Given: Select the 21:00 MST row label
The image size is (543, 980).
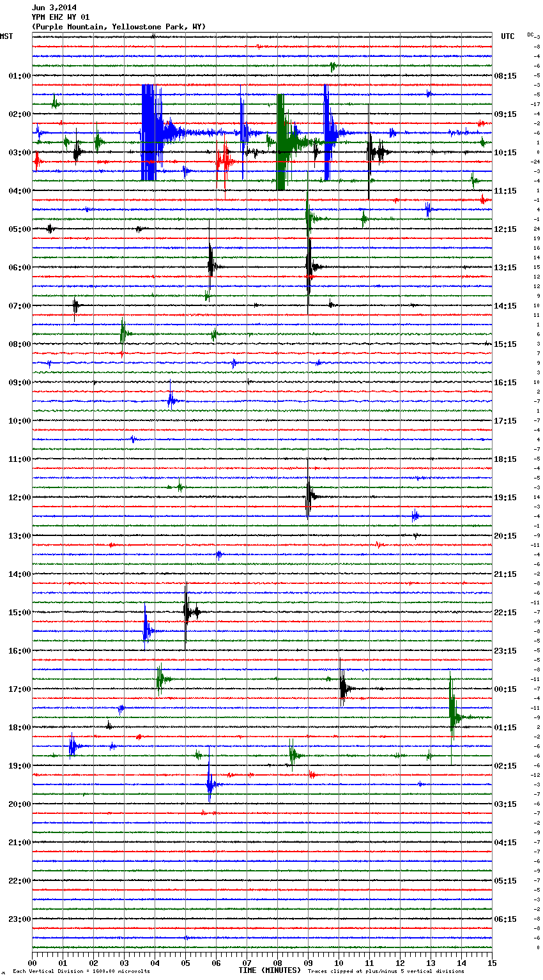Looking at the screenshot, I should tap(20, 843).
